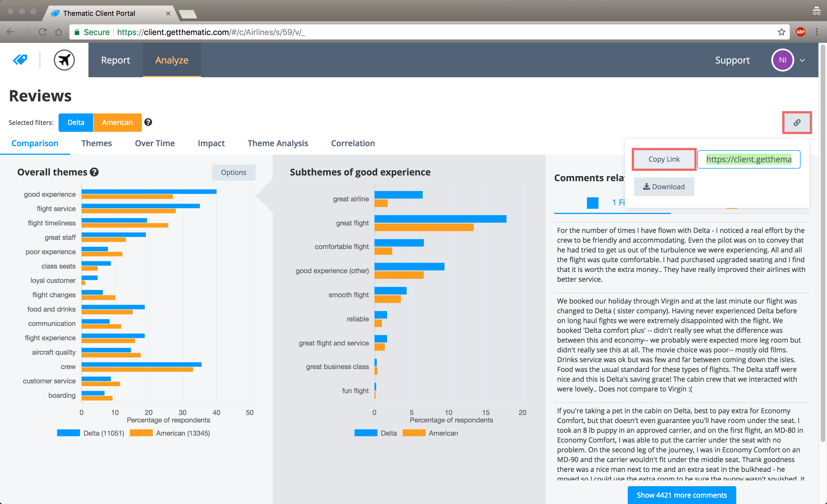This screenshot has height=504, width=827.
Task: Open the Adblock Plus extension icon
Action: pos(800,32)
